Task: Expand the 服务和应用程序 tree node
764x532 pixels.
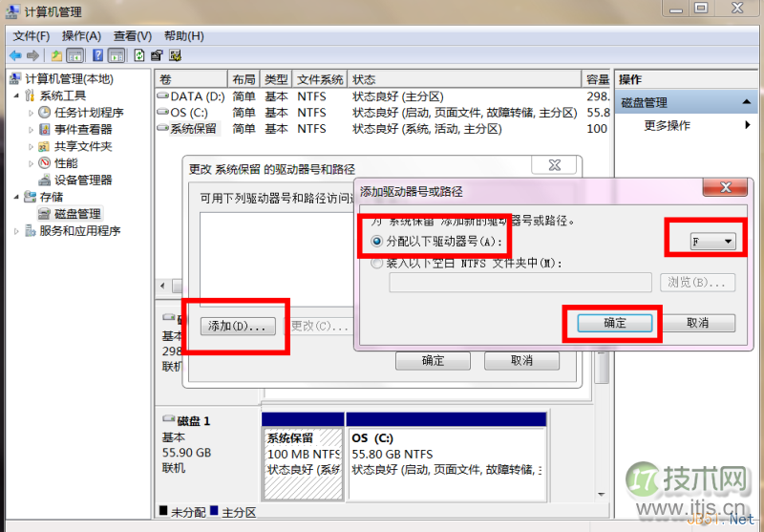Action: [x=16, y=231]
